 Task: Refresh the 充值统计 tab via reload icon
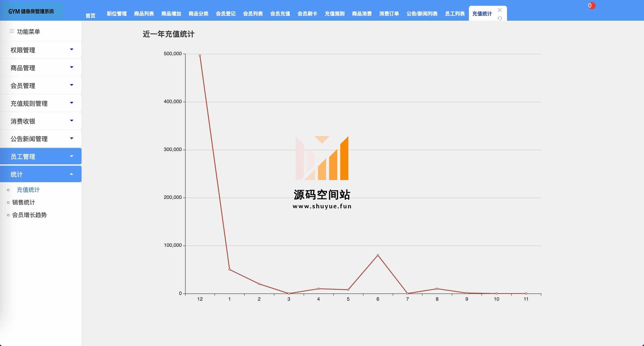(500, 18)
